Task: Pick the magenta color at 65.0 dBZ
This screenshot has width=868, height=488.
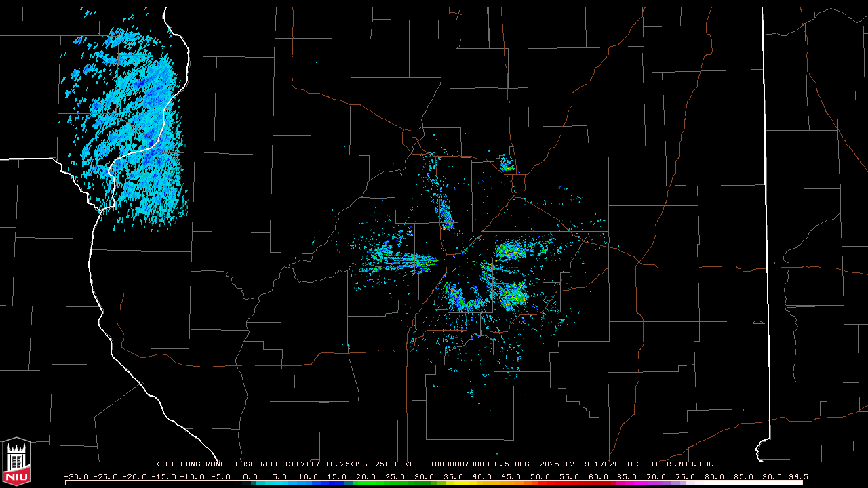Action: coord(627,483)
